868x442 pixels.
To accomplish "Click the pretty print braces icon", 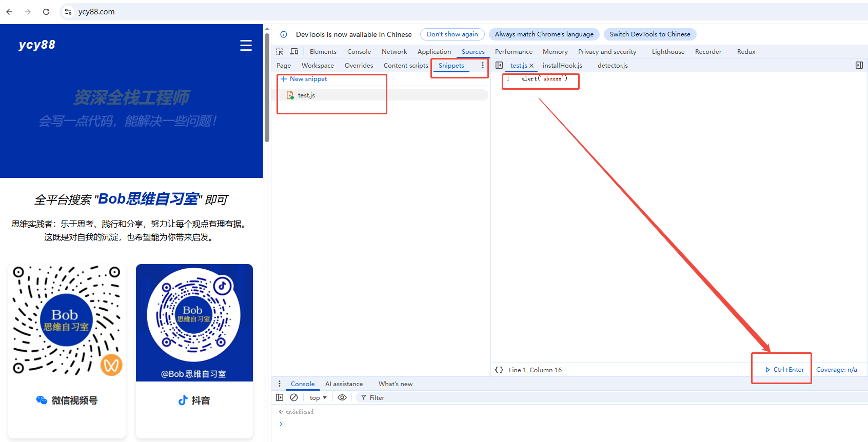I will pos(499,370).
